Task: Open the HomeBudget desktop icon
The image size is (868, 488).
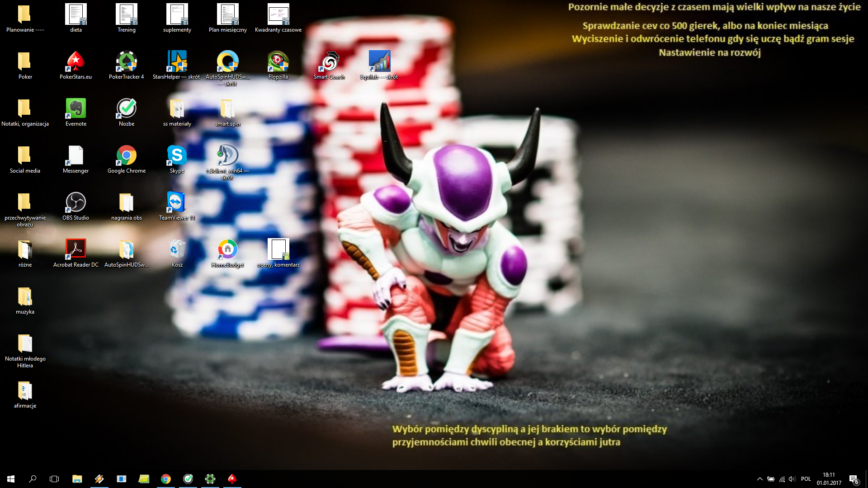Action: coord(227,253)
